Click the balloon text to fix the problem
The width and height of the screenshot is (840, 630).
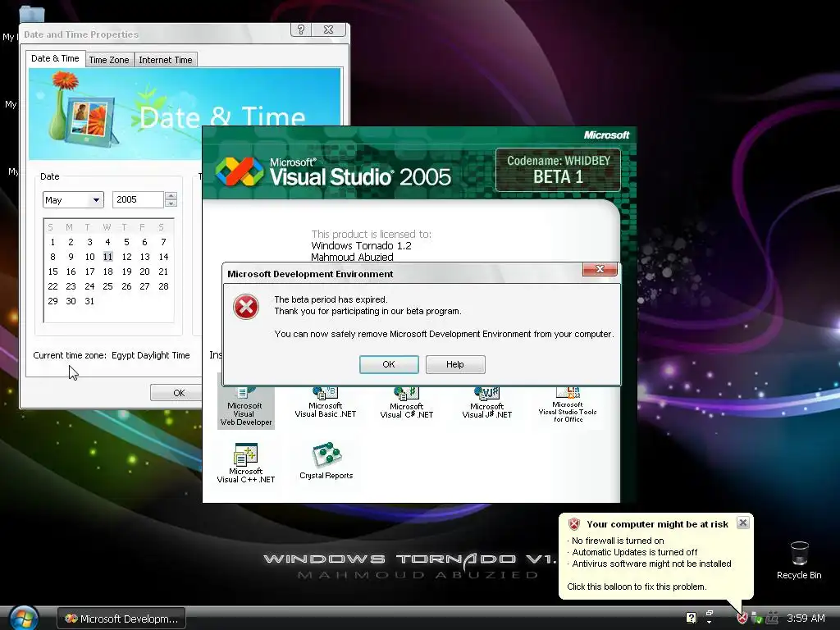tap(637, 587)
